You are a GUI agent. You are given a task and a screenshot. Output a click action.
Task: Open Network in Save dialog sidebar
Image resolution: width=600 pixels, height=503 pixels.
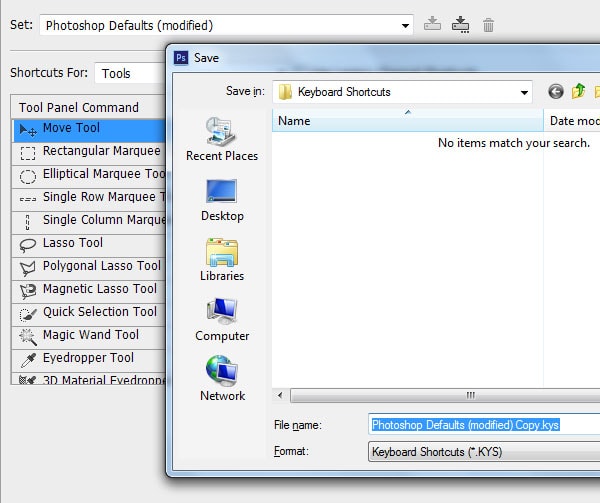[222, 379]
